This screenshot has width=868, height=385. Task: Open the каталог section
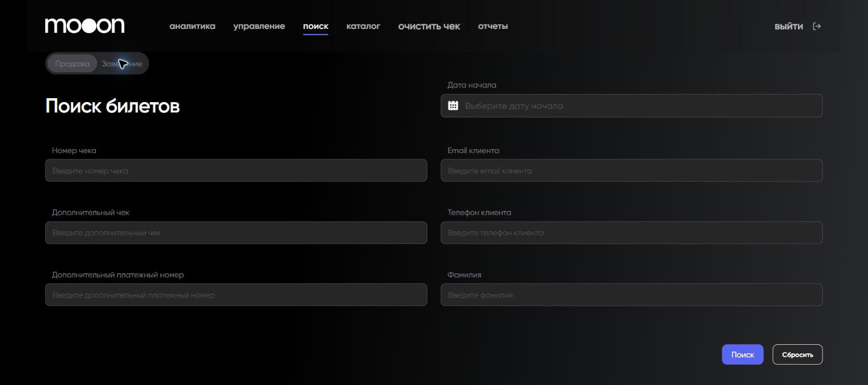pyautogui.click(x=363, y=26)
